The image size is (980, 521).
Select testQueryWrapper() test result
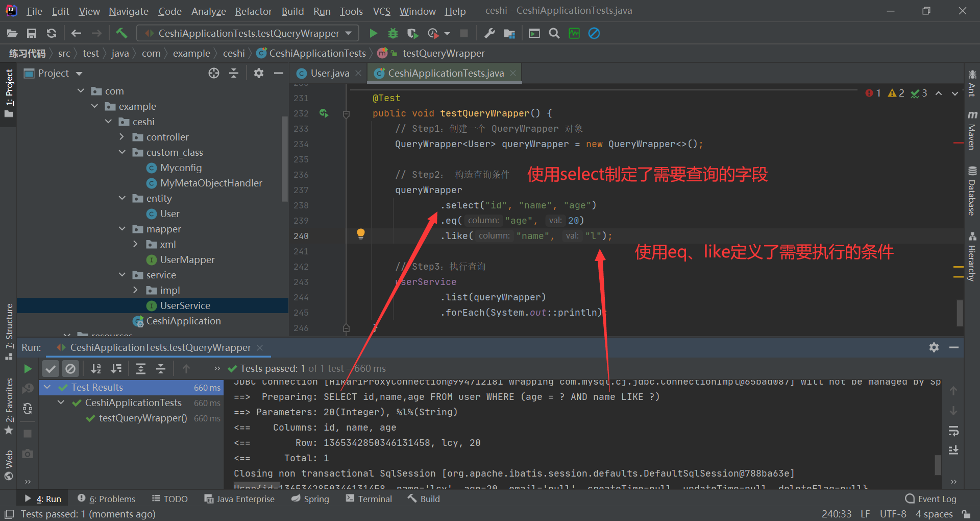coord(142,418)
